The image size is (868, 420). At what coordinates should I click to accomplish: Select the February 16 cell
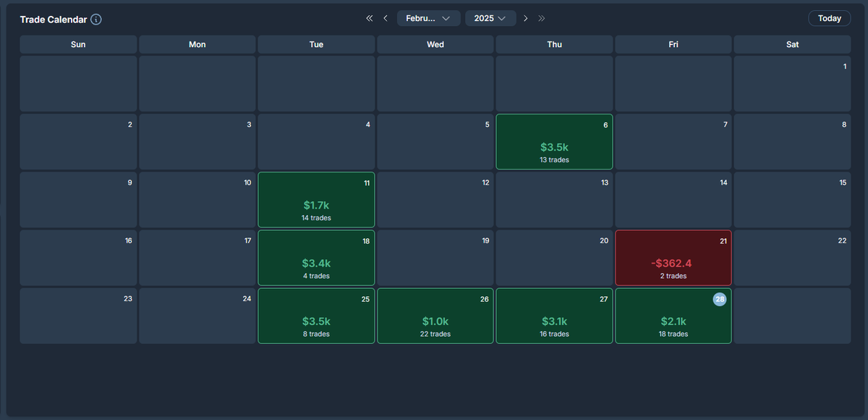pyautogui.click(x=78, y=258)
